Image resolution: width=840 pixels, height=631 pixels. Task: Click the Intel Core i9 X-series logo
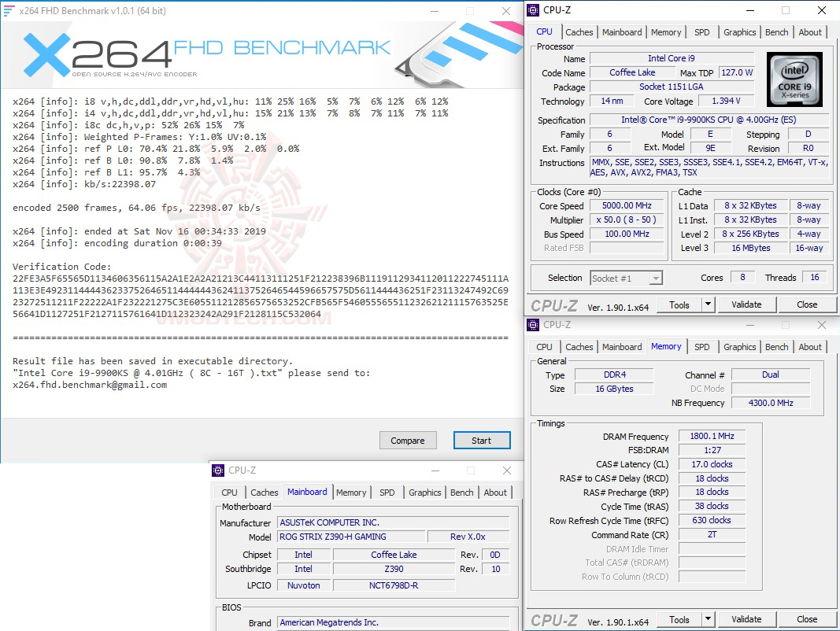(794, 79)
